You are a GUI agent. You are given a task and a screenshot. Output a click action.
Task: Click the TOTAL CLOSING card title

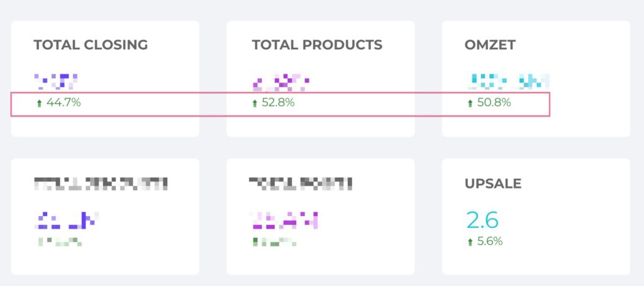coord(91,45)
